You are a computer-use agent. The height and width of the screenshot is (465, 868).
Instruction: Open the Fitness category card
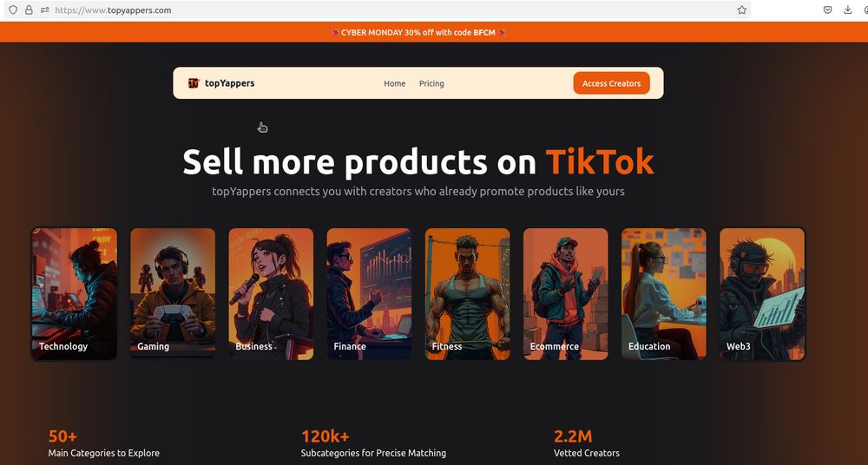467,294
